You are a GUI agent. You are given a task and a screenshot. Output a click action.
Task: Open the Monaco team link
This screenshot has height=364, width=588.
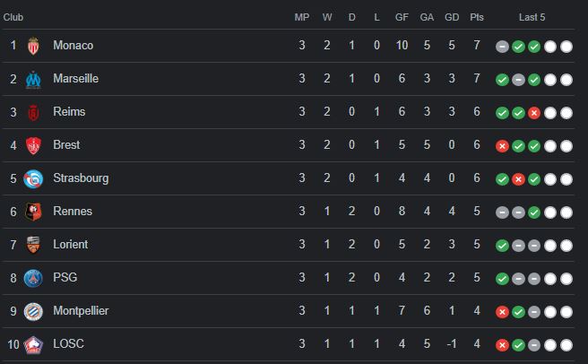click(x=73, y=46)
